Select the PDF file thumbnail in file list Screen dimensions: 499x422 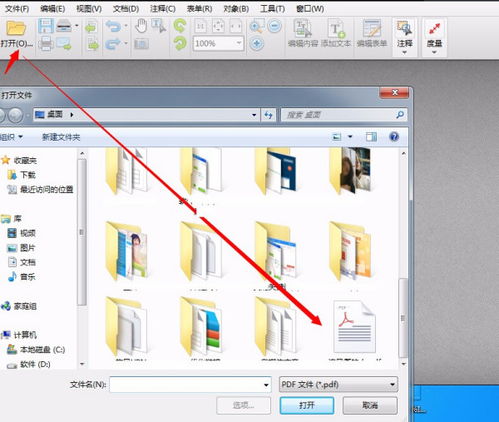coord(354,327)
